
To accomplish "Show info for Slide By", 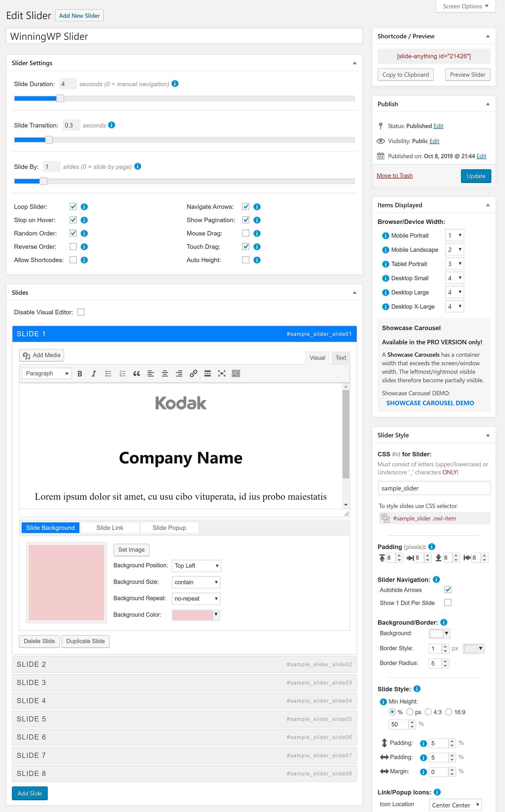I will (x=138, y=167).
